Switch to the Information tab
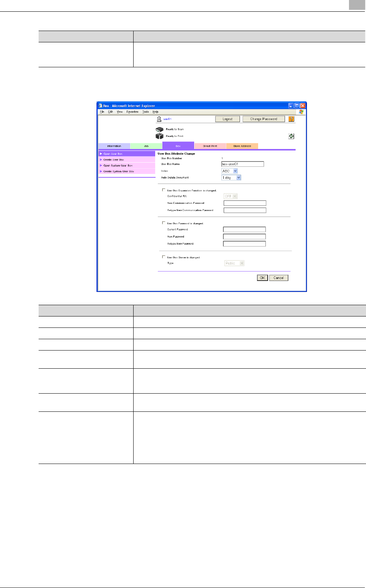 point(114,146)
